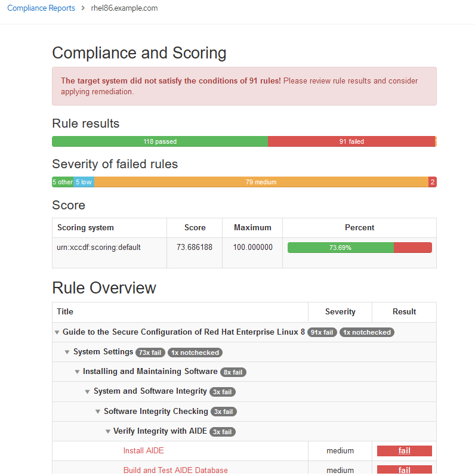This screenshot has height=476, width=475.
Task: Click the 79 medium severity bar segment
Action: coord(261,182)
